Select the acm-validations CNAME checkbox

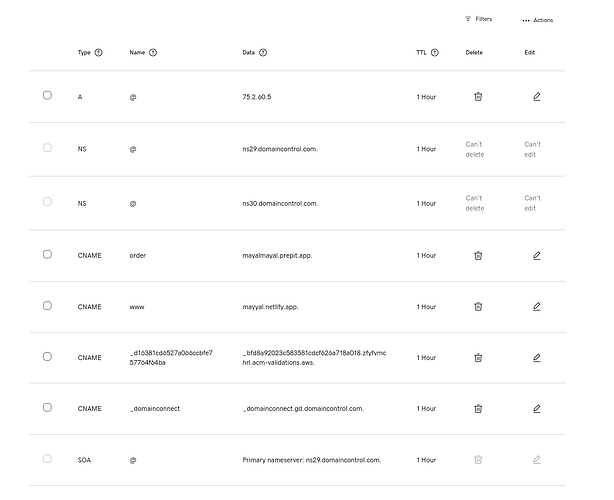click(x=47, y=357)
